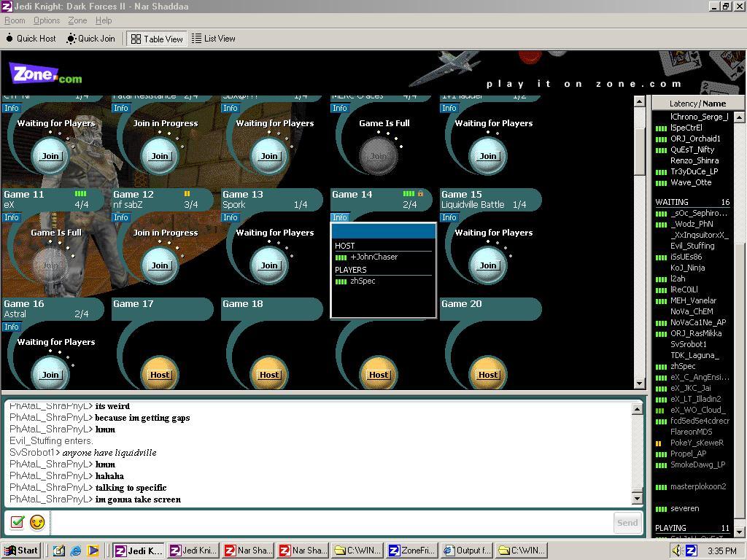
Task: Launch Internet Explorer from quick launch
Action: (x=76, y=551)
